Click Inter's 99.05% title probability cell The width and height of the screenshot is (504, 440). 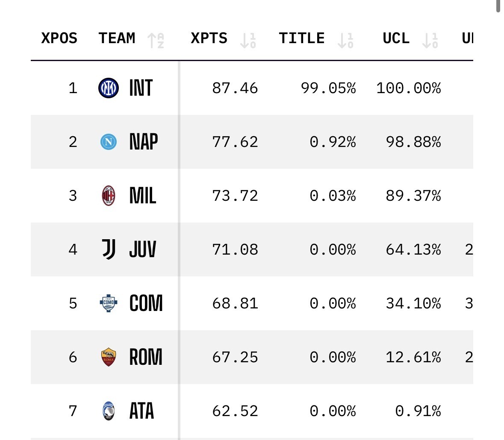coord(328,88)
